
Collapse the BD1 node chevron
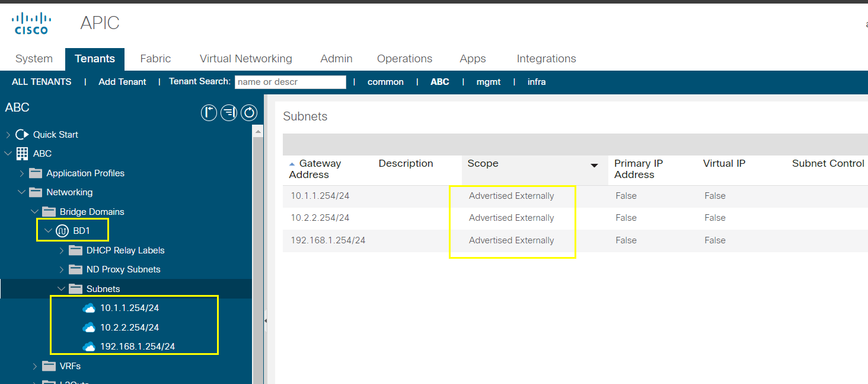(48, 231)
